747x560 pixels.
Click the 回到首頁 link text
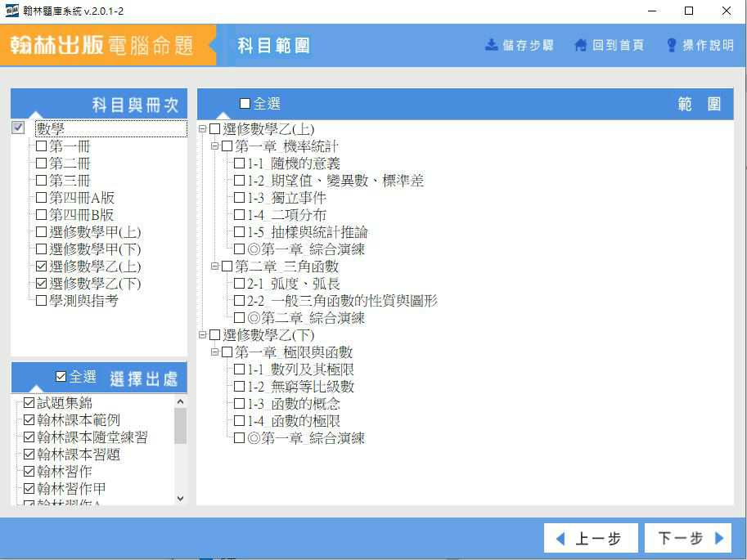(x=618, y=45)
